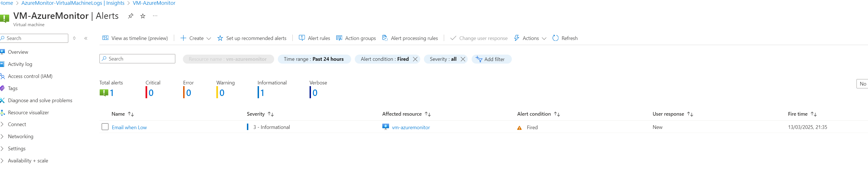Open the Email when Low alert
The width and height of the screenshot is (868, 170).
tap(129, 127)
